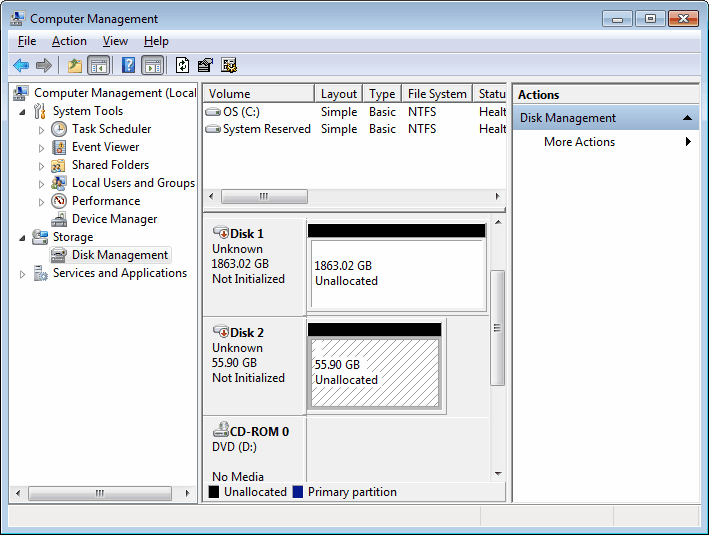Click the Performance gauge icon
The width and height of the screenshot is (709, 535).
click(59, 201)
